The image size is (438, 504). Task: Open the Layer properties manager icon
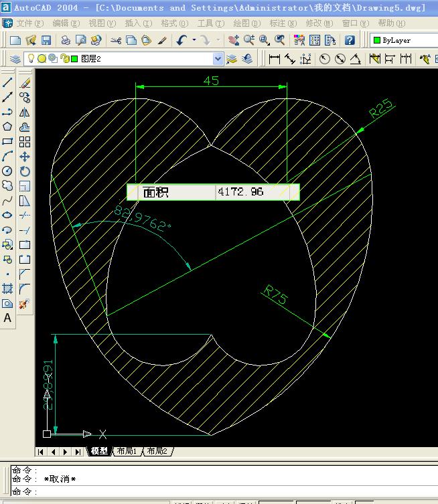[15, 59]
